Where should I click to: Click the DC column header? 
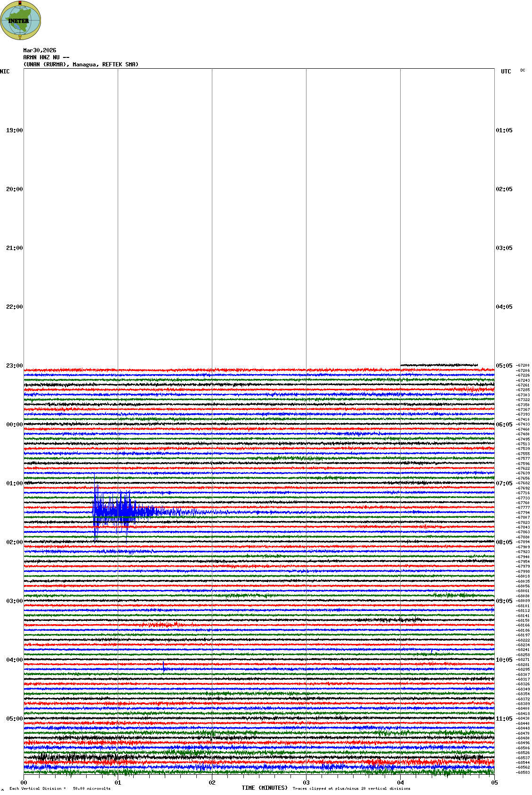pos(523,71)
